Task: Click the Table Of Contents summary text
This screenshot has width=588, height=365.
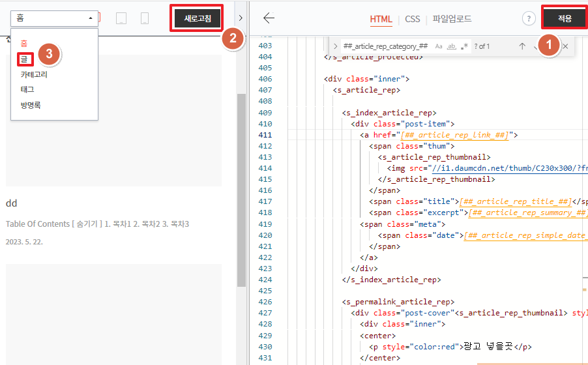Action: point(97,224)
